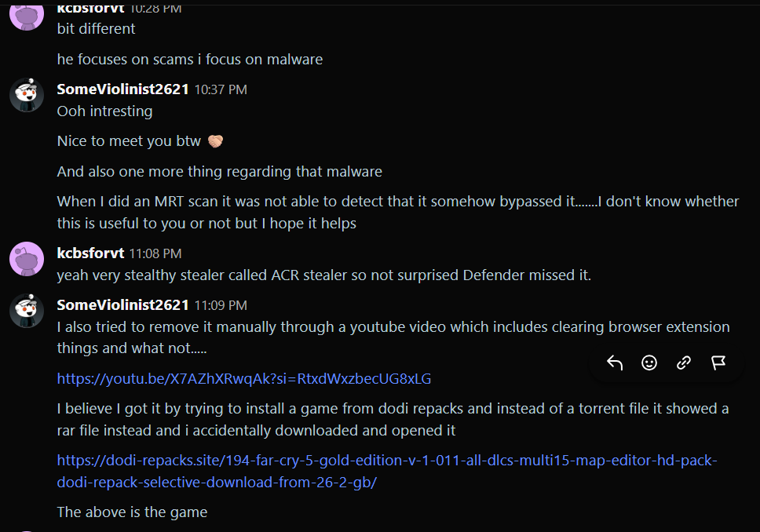The image size is (760, 532).
Task: Open SomeViolinist2621 username at 11:09 PM
Action: click(x=122, y=304)
